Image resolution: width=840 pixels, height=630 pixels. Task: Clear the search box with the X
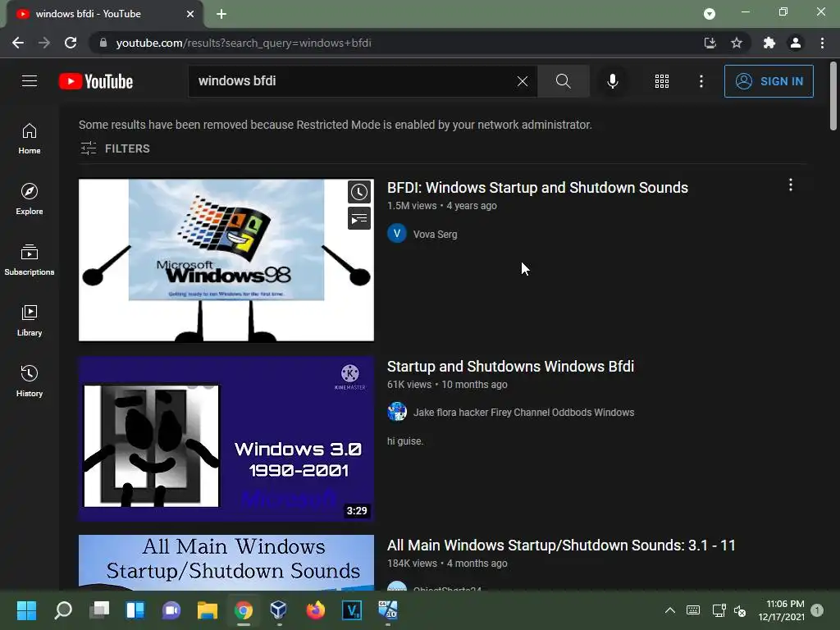click(523, 81)
